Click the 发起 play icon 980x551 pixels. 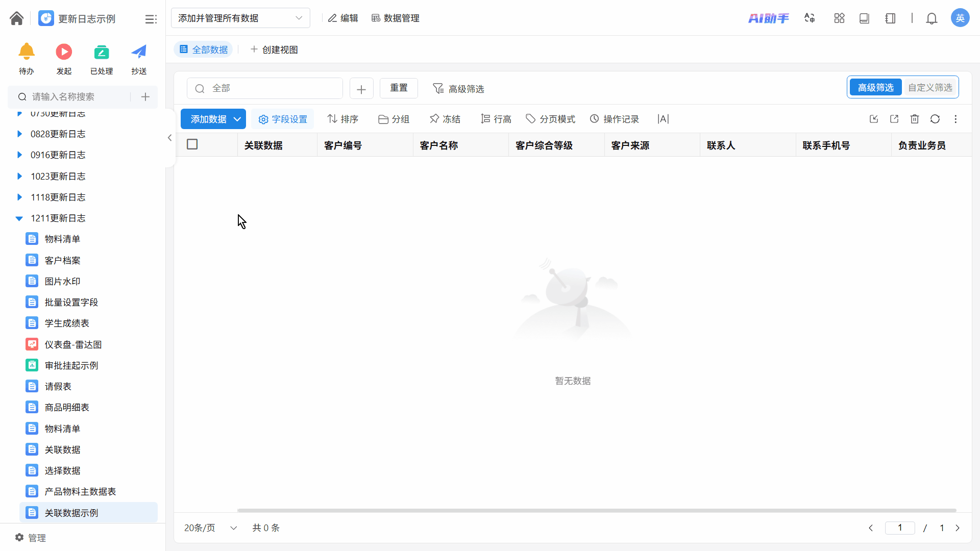[64, 52]
